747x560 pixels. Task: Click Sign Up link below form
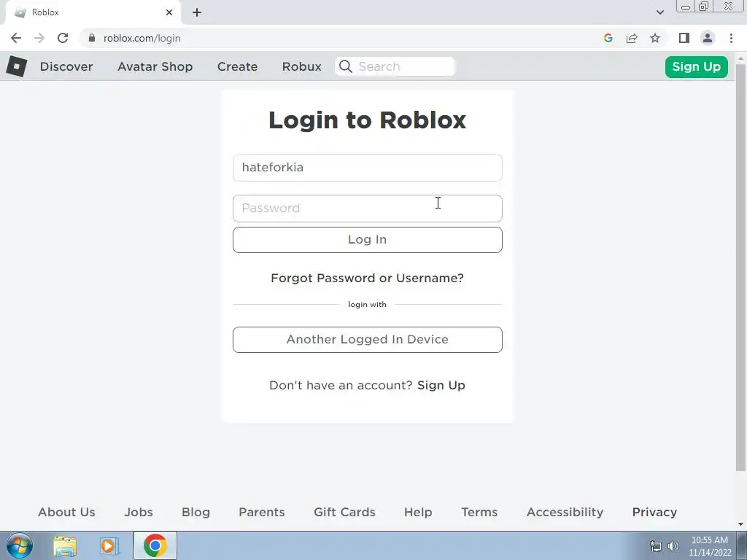pos(441,385)
